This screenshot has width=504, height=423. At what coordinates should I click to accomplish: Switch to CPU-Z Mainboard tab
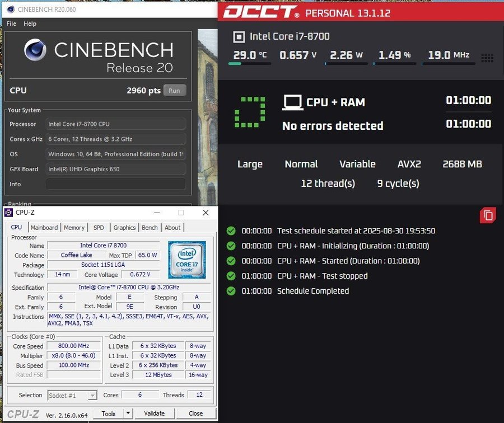(44, 227)
